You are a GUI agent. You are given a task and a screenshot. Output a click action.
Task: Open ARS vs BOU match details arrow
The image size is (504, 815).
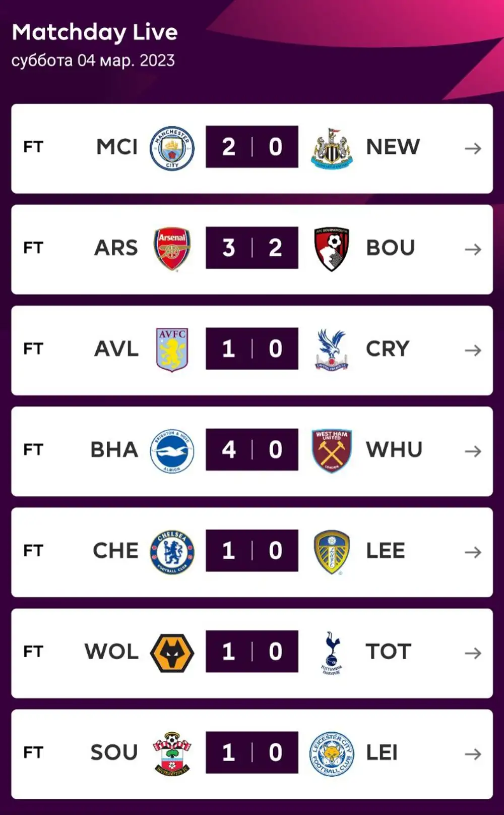pos(473,249)
